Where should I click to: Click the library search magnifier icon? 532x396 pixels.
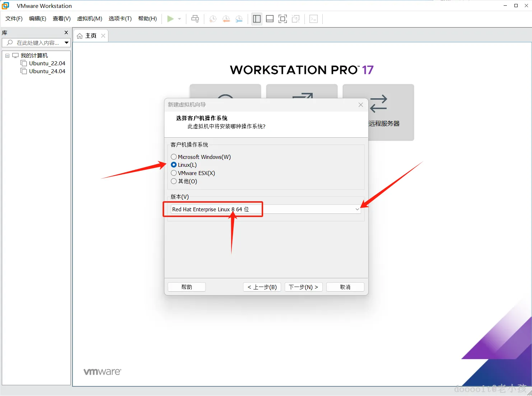pos(10,43)
